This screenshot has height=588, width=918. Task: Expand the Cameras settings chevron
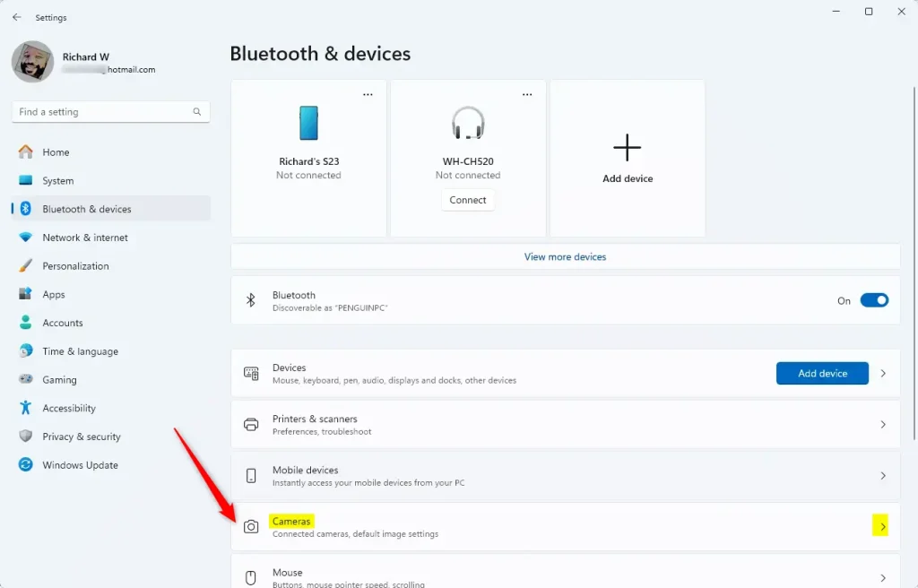point(883,527)
